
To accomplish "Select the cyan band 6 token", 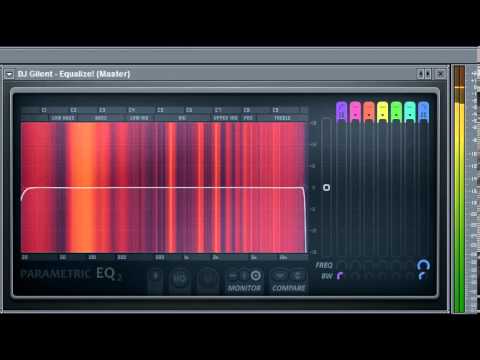I will 410,111.
